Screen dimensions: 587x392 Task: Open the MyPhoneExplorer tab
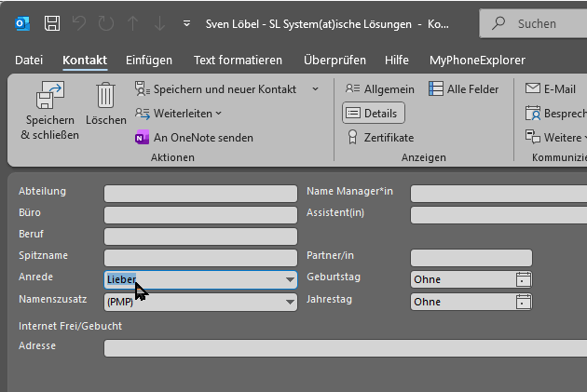click(x=477, y=61)
